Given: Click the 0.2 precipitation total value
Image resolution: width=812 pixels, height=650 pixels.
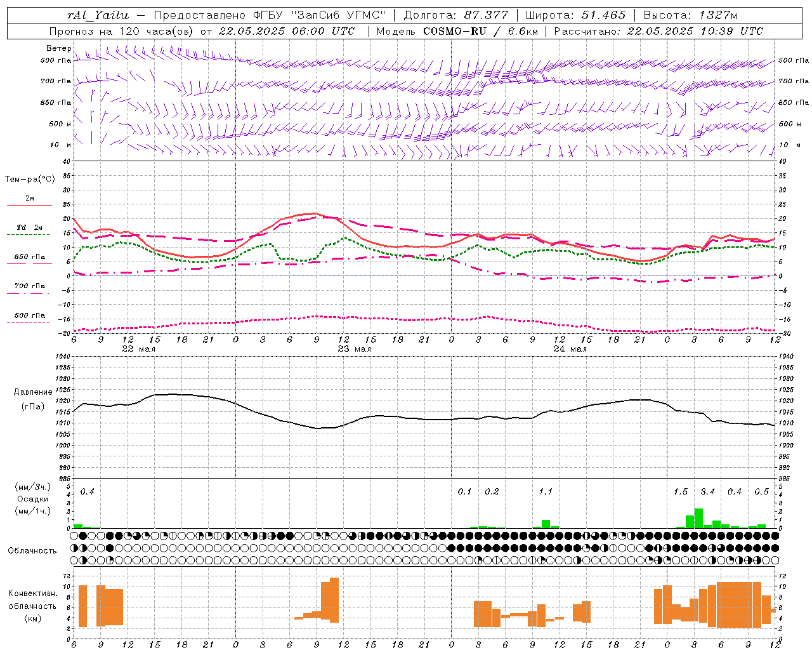Looking at the screenshot, I should pyautogui.click(x=492, y=492).
